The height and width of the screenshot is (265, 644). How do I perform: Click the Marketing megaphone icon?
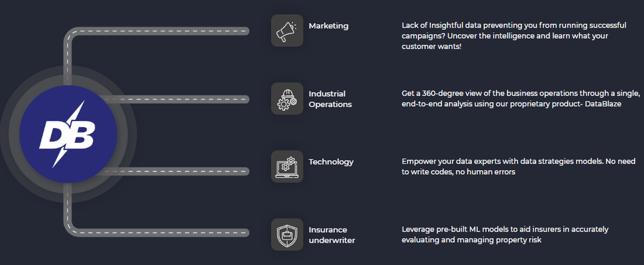tap(287, 31)
